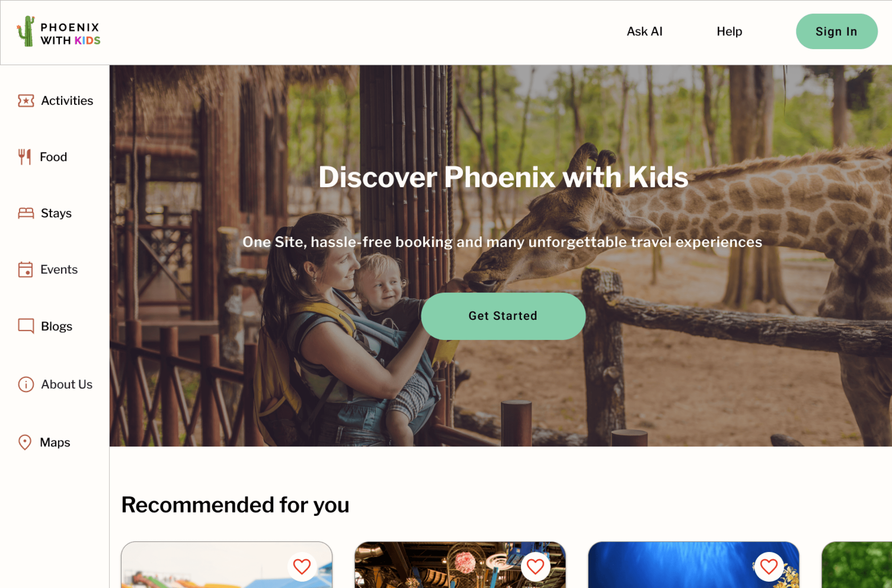The width and height of the screenshot is (892, 588).
Task: Click the Sign In button
Action: pos(836,32)
